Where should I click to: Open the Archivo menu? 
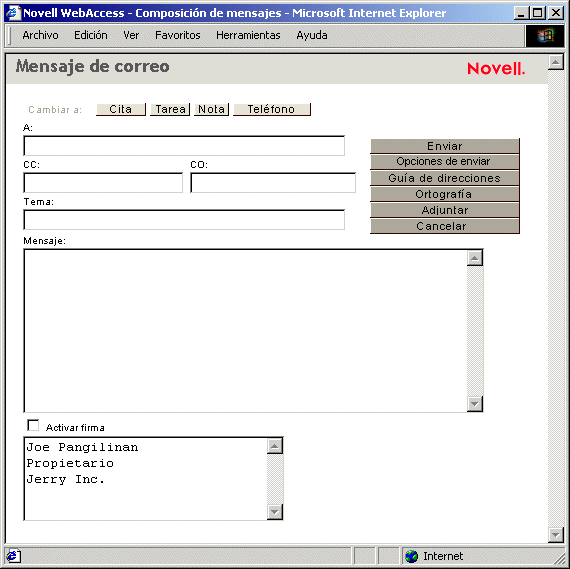coord(40,35)
